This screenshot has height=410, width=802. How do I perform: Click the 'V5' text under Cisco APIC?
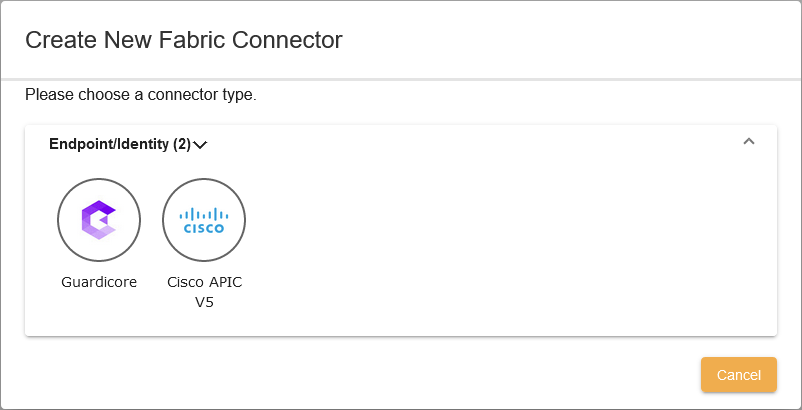point(204,301)
